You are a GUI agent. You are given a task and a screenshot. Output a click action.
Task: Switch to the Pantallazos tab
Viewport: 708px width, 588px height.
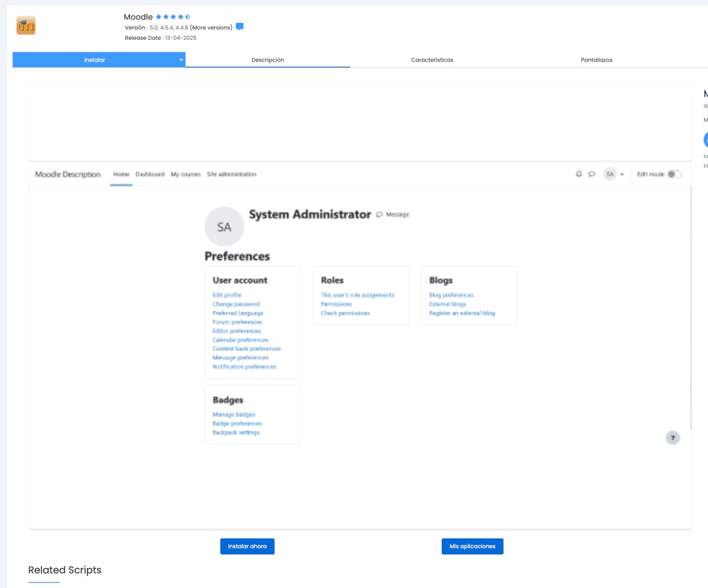597,60
